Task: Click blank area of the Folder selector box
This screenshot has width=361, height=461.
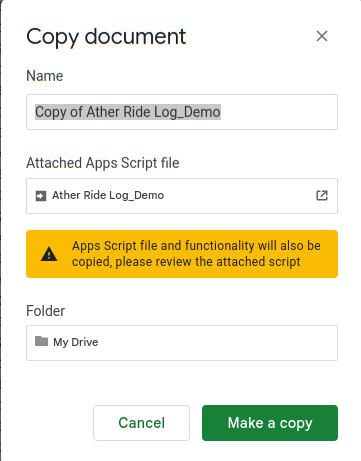Action: pos(217,343)
